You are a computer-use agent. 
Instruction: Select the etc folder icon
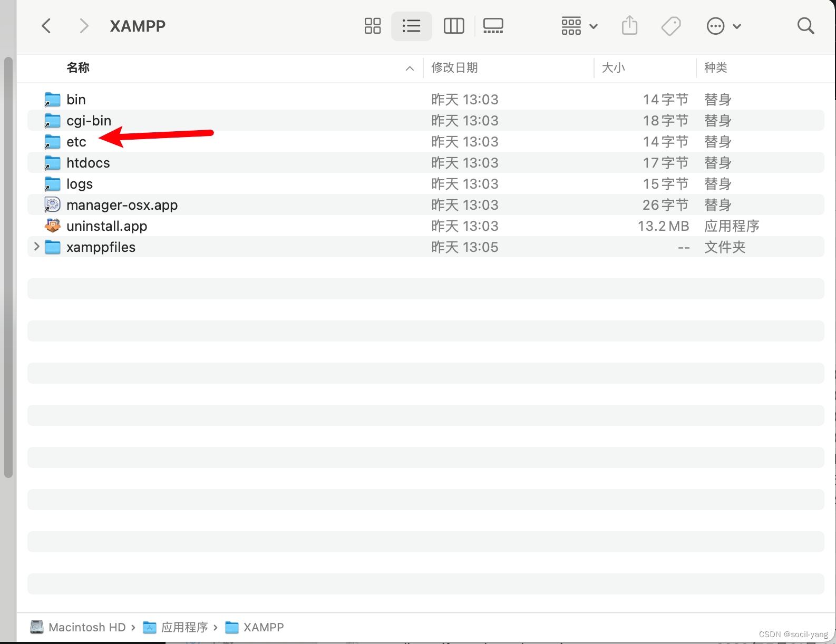53,142
